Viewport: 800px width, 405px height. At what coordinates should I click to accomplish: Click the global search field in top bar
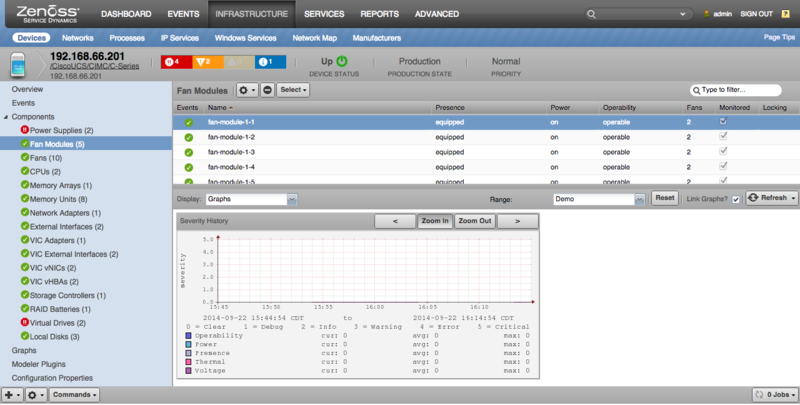[639, 14]
